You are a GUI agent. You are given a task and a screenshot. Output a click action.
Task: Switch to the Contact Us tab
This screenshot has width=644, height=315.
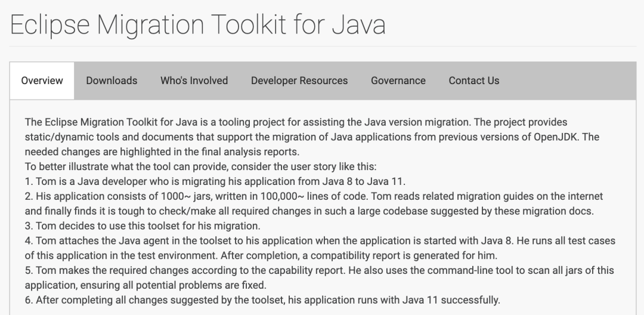(473, 81)
